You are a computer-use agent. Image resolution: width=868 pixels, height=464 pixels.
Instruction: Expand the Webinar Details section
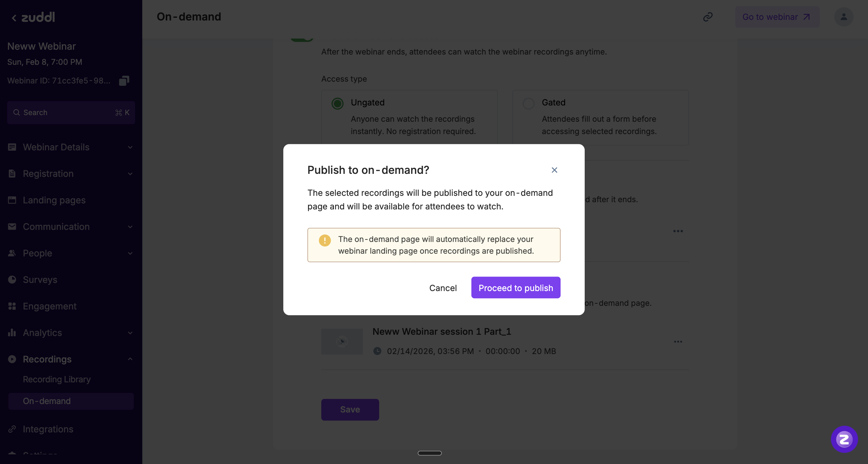point(130,147)
